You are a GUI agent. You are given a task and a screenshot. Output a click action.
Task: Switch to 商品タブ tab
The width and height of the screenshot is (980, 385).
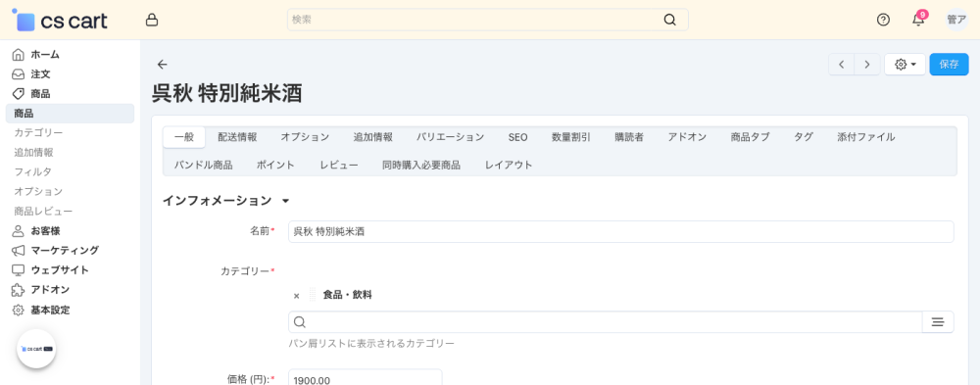[751, 137]
